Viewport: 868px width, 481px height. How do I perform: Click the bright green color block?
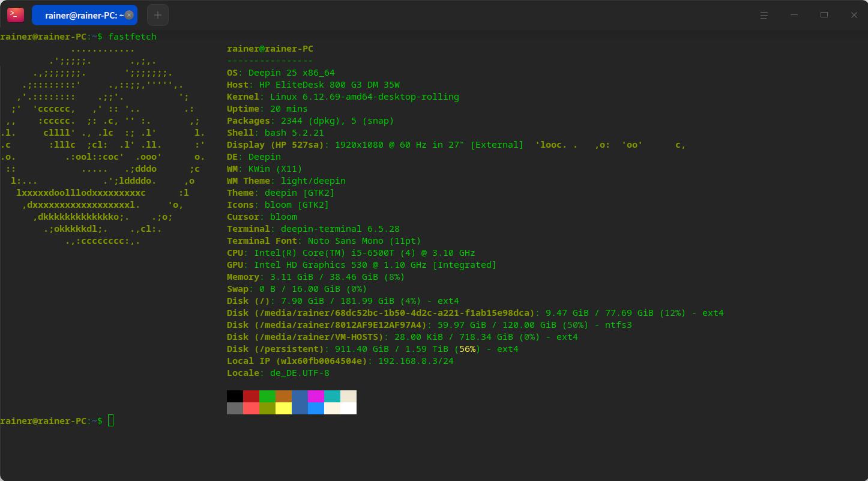point(267,396)
